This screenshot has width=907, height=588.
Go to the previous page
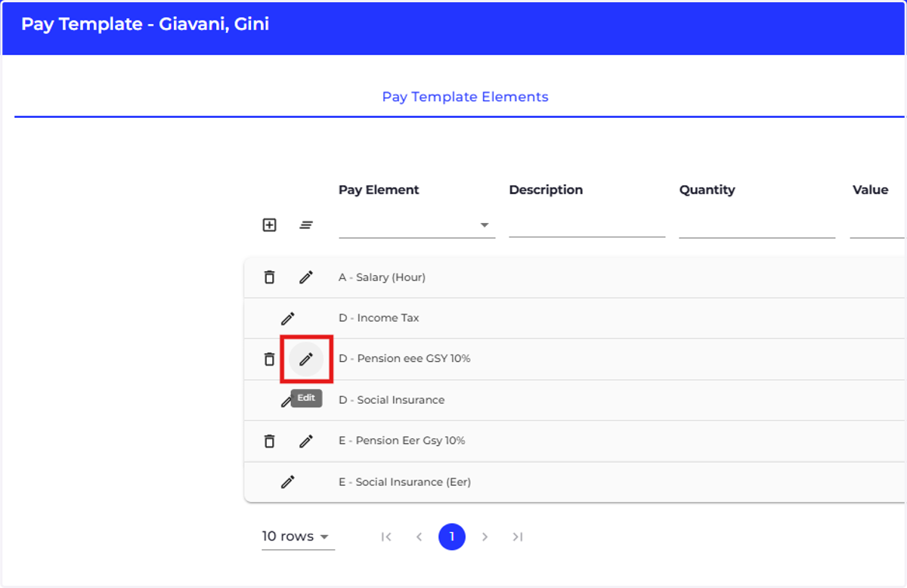tap(419, 537)
